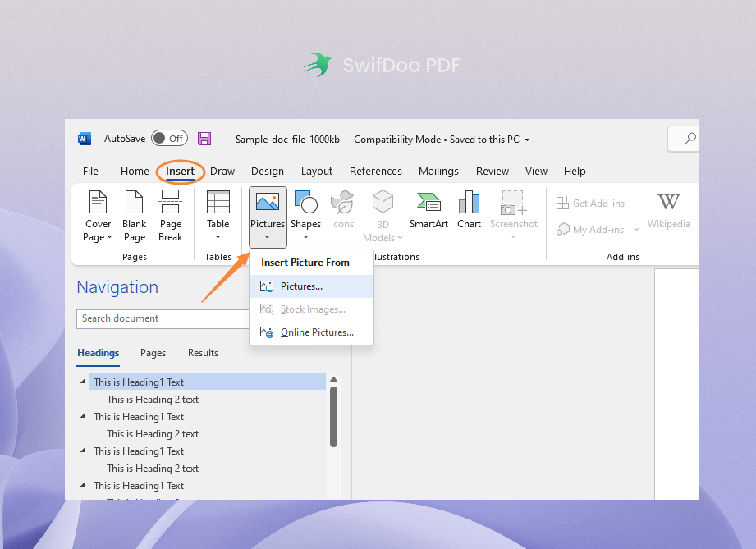Expand the My Add-ins dropdown arrow
Image resolution: width=756 pixels, height=549 pixels.
point(636,230)
